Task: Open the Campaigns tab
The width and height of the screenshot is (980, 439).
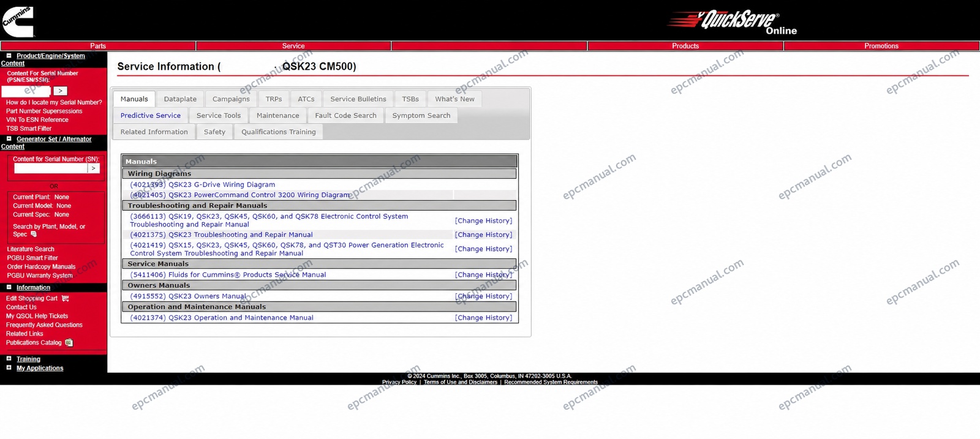Action: [x=231, y=99]
